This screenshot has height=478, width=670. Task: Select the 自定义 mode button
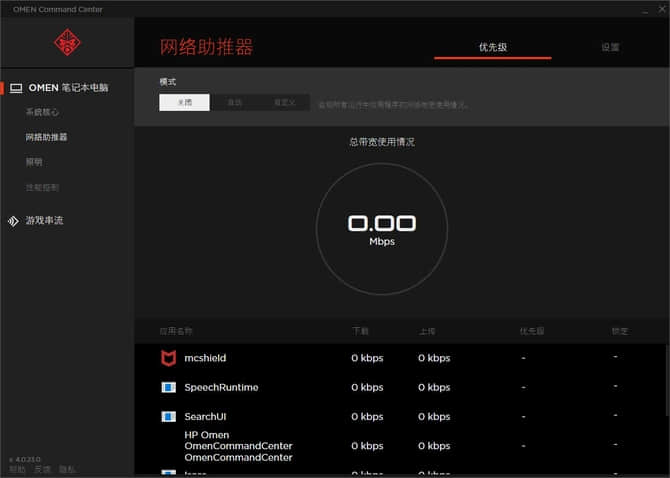[285, 103]
